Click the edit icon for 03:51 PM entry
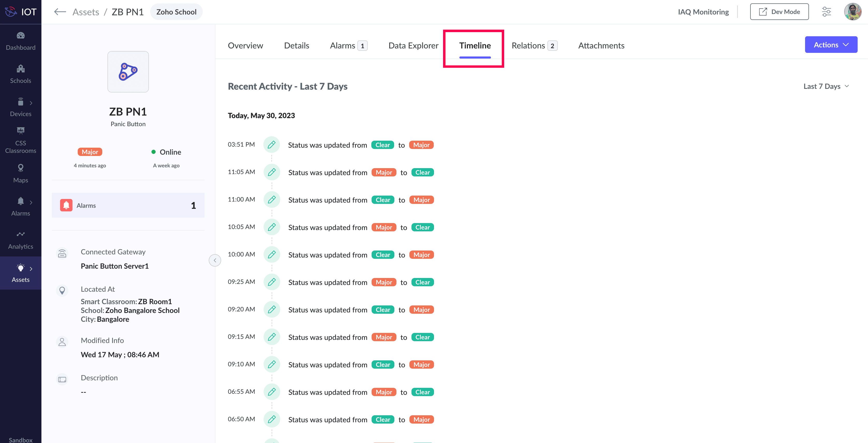 point(272,145)
